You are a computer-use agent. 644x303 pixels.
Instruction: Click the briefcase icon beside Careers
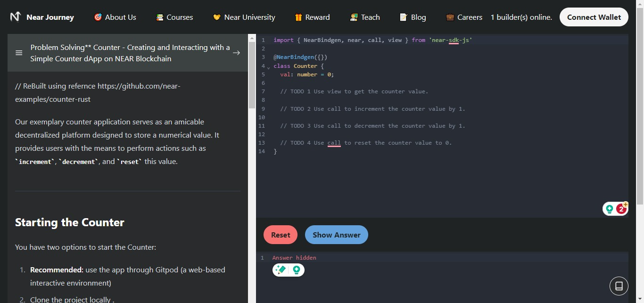click(450, 17)
